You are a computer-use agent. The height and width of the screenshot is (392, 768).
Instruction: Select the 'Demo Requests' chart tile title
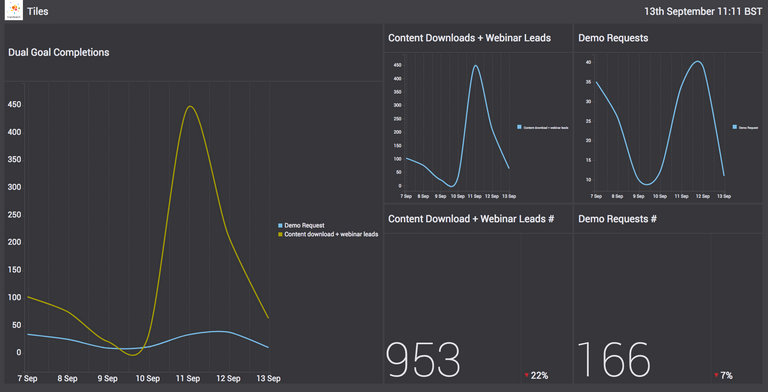(x=613, y=38)
